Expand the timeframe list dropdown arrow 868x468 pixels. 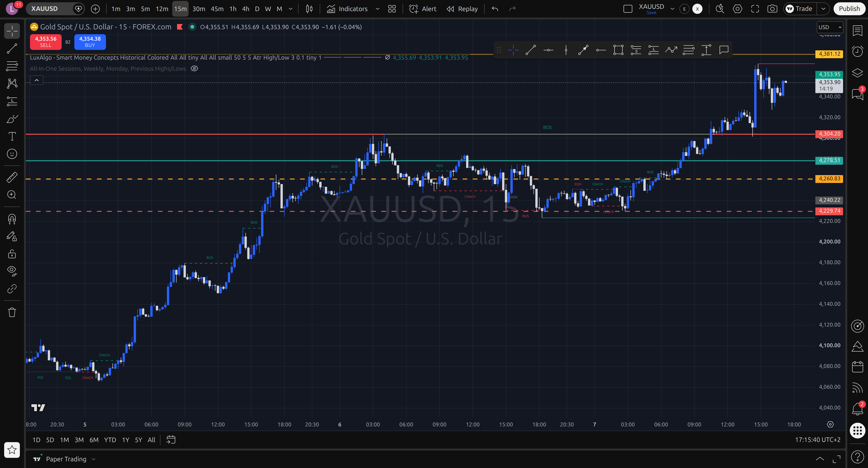click(290, 9)
